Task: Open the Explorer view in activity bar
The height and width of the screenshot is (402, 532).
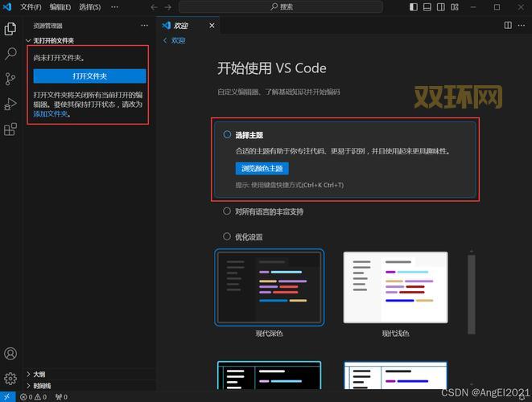Action: (x=10, y=29)
